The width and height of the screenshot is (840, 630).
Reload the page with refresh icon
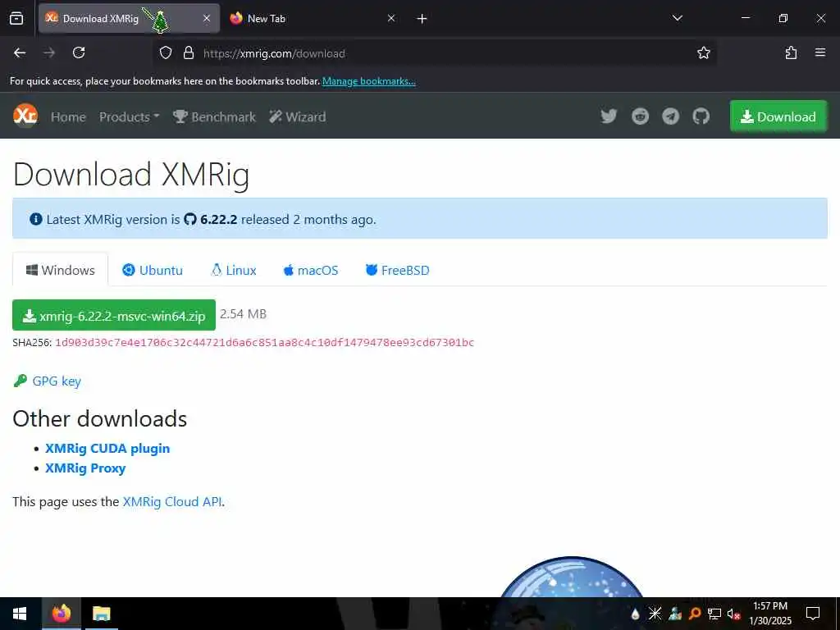click(x=79, y=52)
